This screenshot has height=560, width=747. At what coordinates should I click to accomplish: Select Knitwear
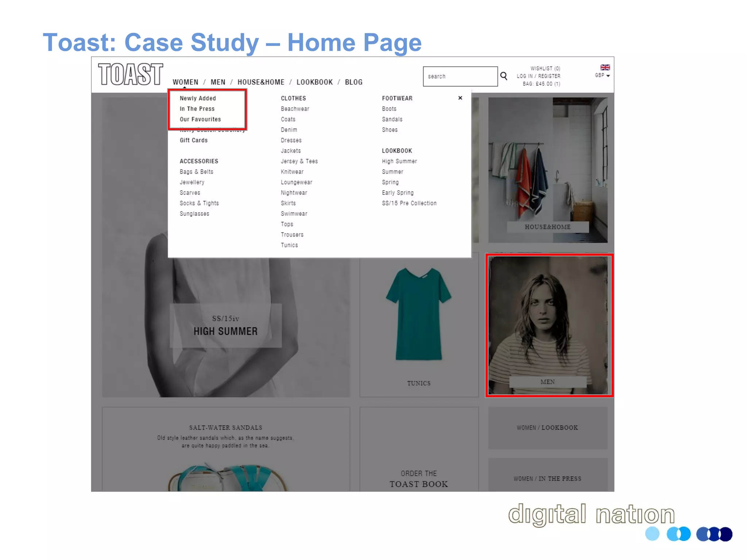point(292,172)
